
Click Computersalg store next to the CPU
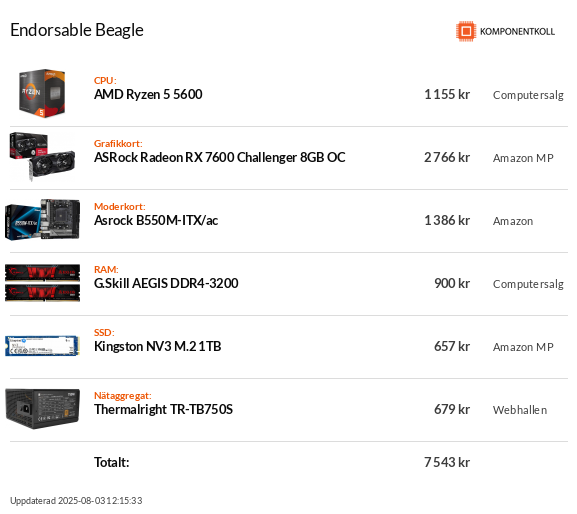tap(528, 95)
